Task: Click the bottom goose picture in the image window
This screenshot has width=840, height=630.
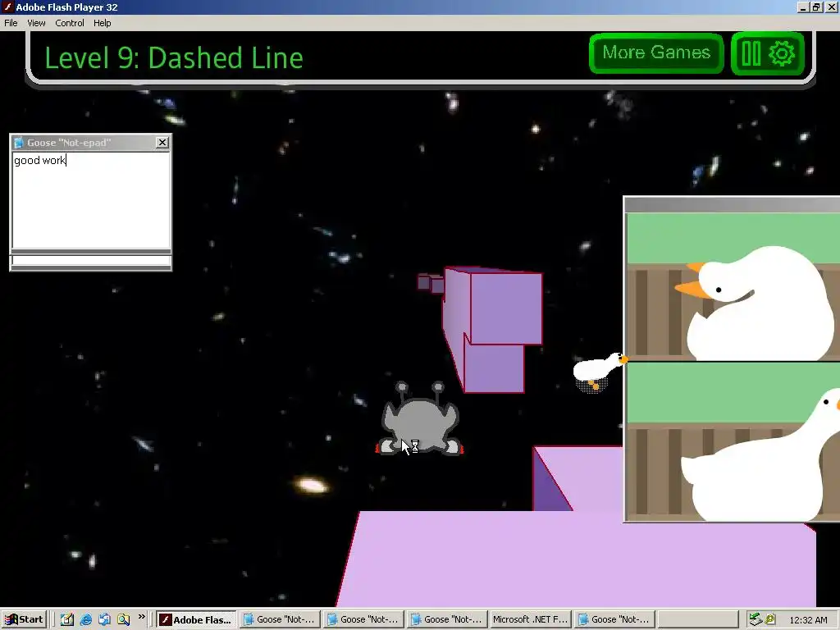Action: pyautogui.click(x=733, y=441)
